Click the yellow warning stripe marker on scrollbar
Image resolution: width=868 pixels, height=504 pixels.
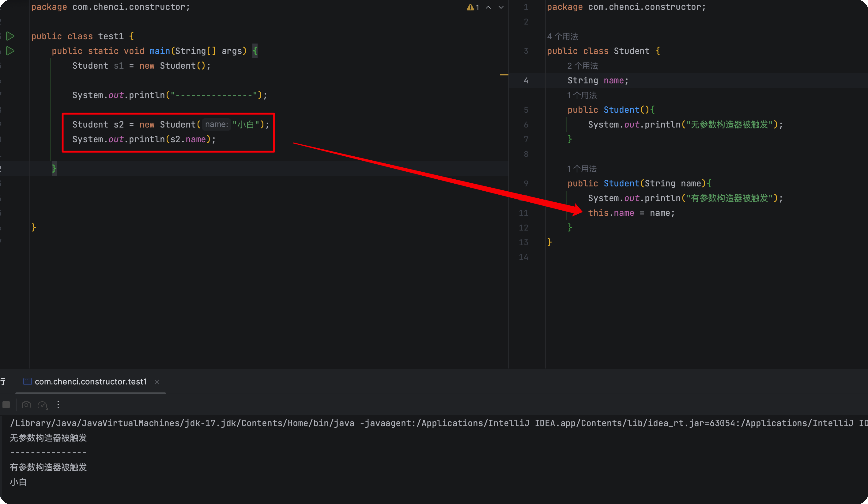pos(504,74)
